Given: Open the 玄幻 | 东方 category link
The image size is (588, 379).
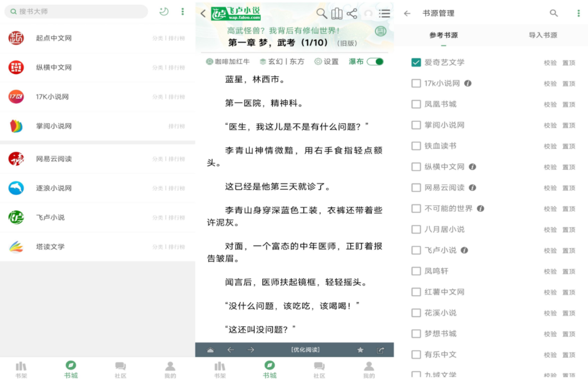Looking at the screenshot, I should (x=282, y=61).
